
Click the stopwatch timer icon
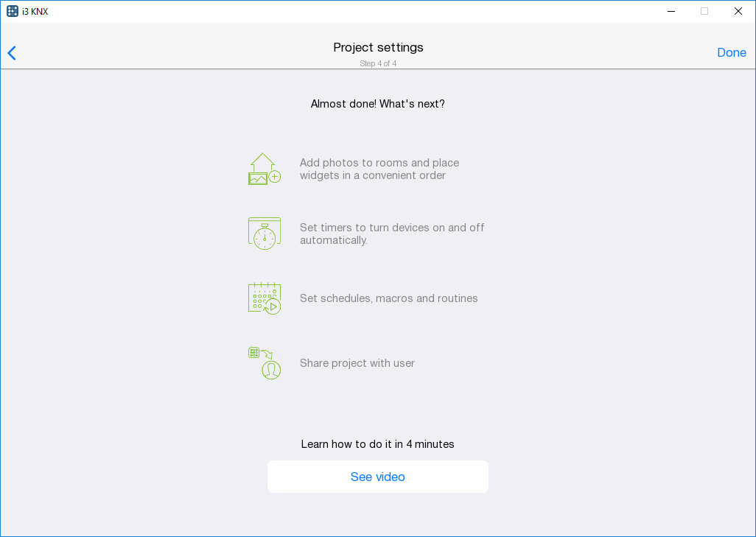[x=264, y=234]
